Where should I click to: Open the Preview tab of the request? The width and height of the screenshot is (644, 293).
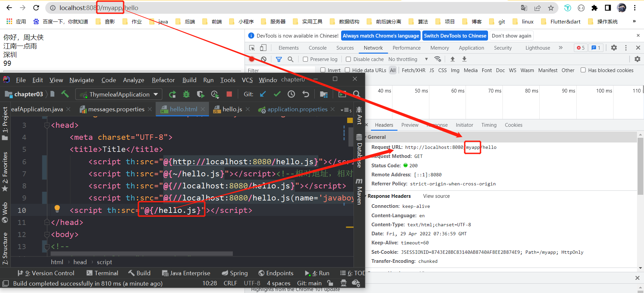(410, 125)
